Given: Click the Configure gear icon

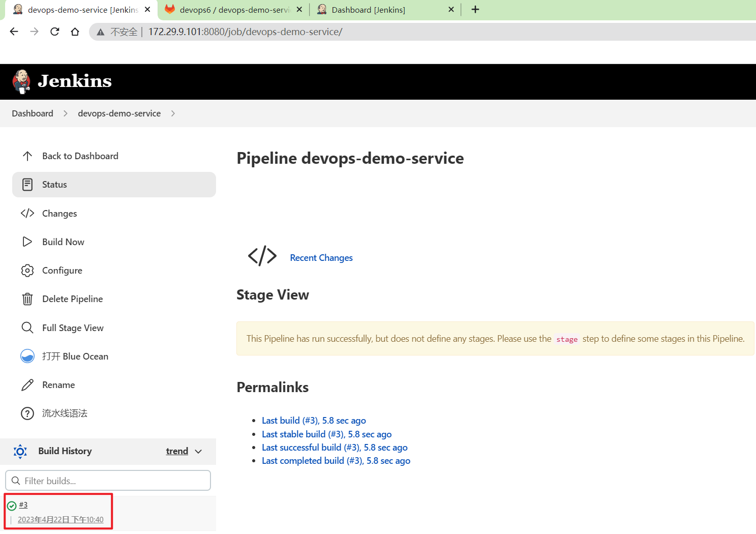Looking at the screenshot, I should (x=27, y=271).
